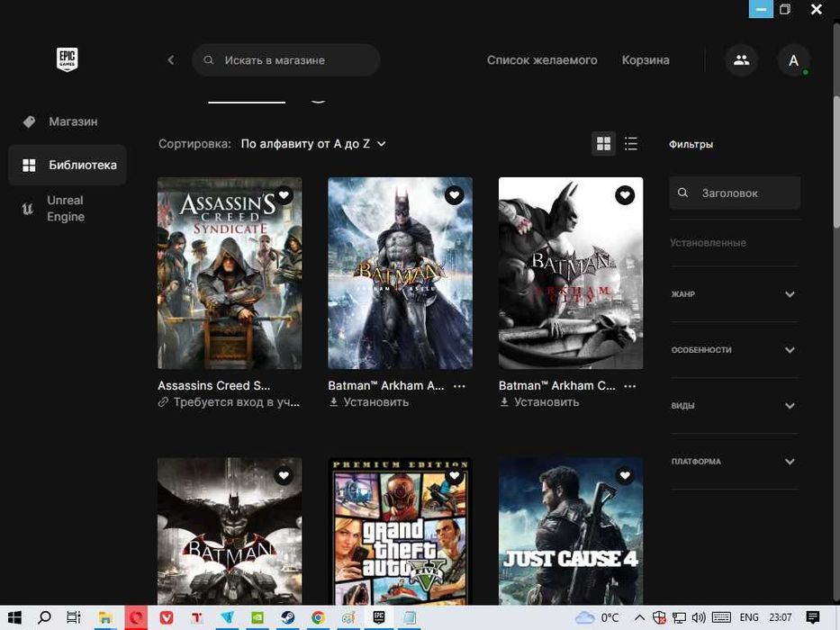The image size is (840, 630).
Task: Open Assassin's Creed Syndicate cover
Action: coord(230,274)
